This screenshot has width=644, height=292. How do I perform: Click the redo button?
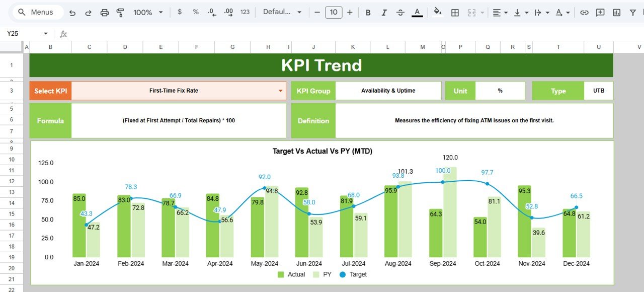coord(88,12)
